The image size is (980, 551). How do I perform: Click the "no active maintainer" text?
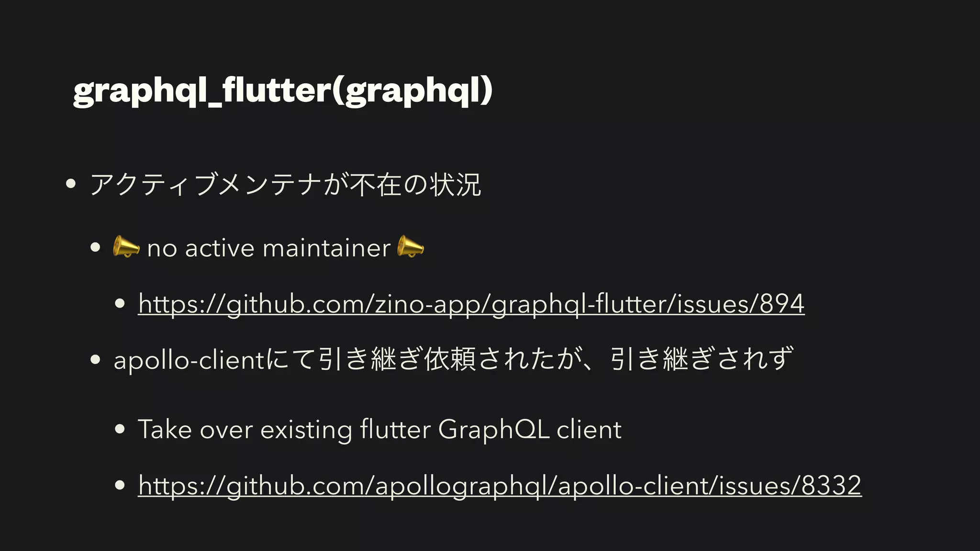268,248
